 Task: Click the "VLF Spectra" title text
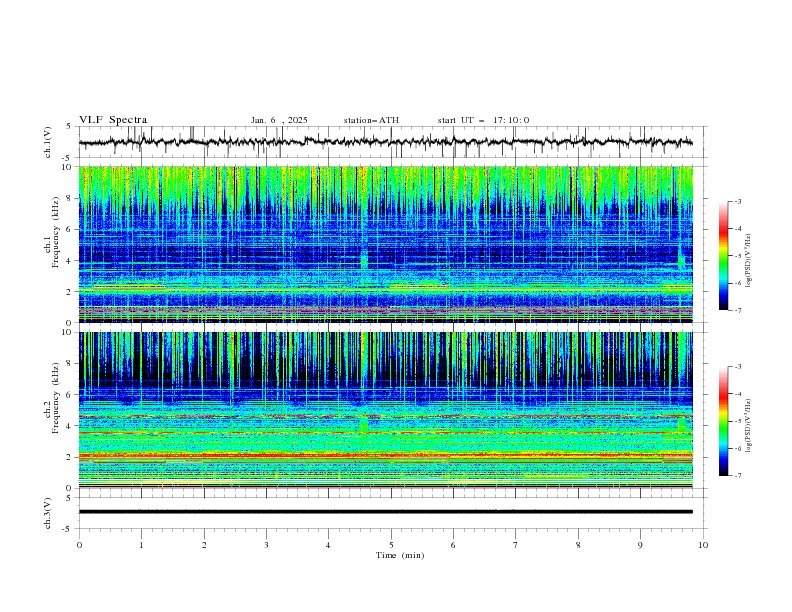coord(113,120)
